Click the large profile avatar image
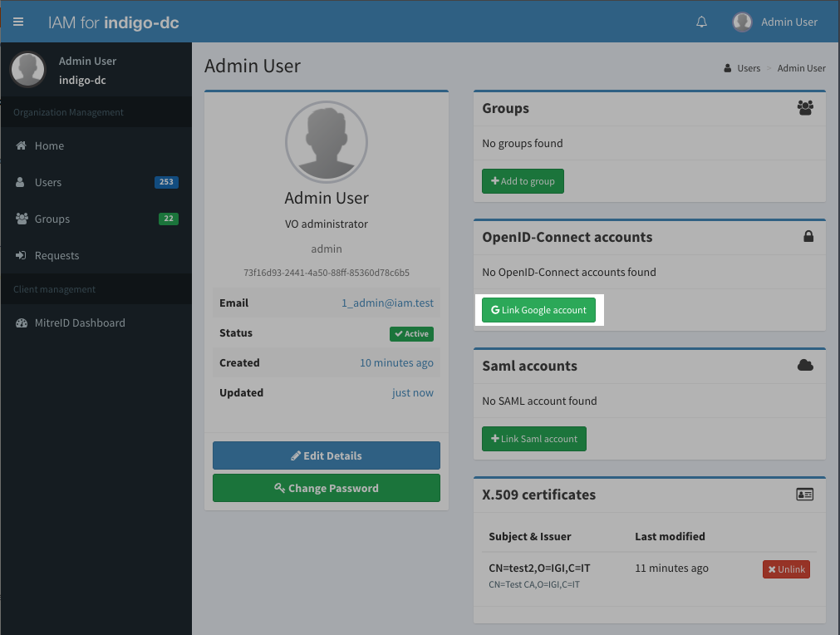840x635 pixels. (327, 143)
